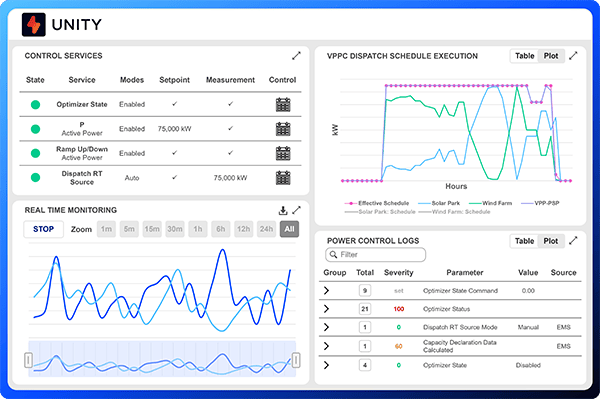Viewport: 600px width, 399px height.
Task: Grab the left range handle of the navigator
Action: (28, 360)
